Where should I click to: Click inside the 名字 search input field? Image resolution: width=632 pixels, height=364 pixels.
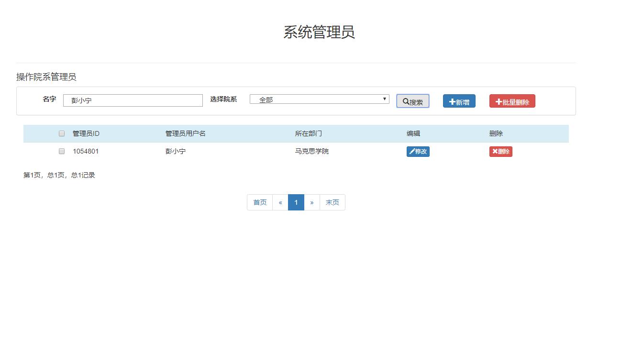[x=133, y=100]
